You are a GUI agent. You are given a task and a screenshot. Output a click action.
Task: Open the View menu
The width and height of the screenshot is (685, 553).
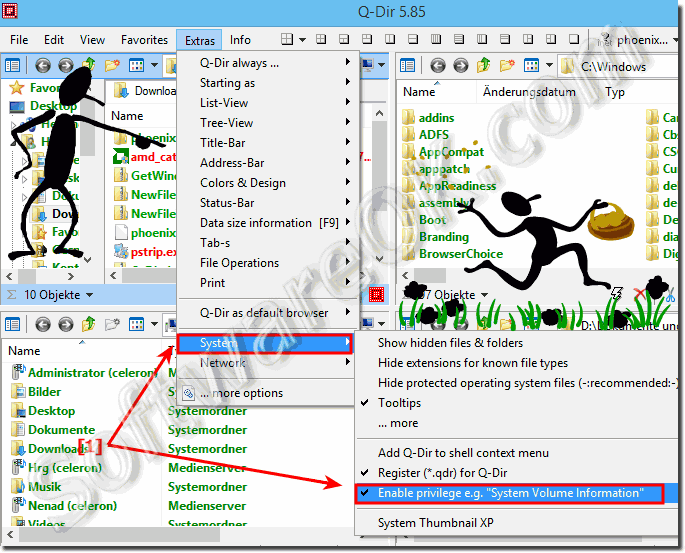coord(92,40)
